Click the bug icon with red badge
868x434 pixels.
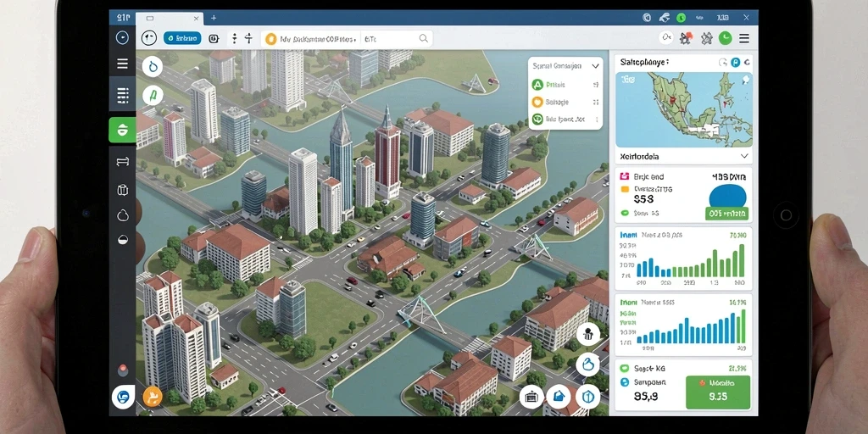686,38
